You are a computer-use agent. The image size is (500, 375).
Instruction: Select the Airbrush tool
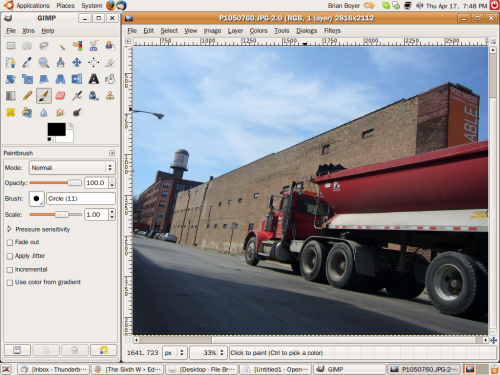tap(77, 96)
